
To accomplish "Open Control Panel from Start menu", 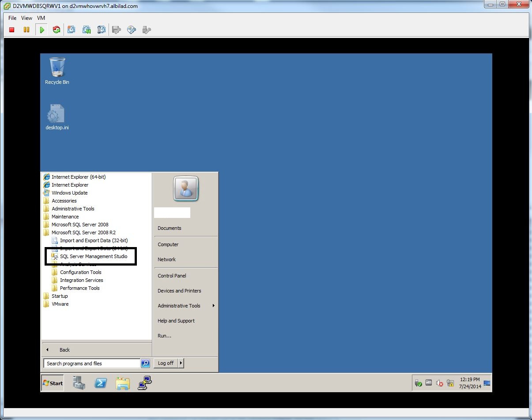I will (x=172, y=276).
